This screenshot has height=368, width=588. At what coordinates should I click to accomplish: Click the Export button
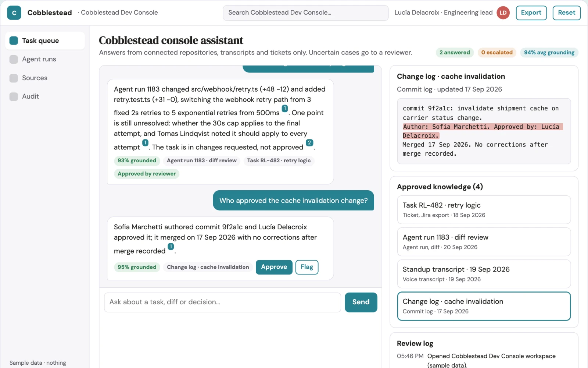point(531,13)
